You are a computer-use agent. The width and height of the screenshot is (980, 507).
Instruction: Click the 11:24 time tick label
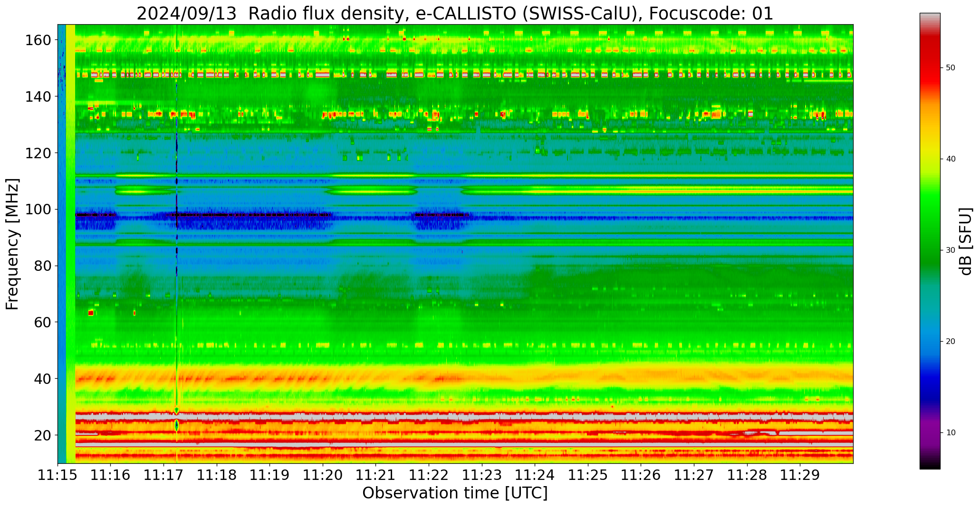click(535, 475)
